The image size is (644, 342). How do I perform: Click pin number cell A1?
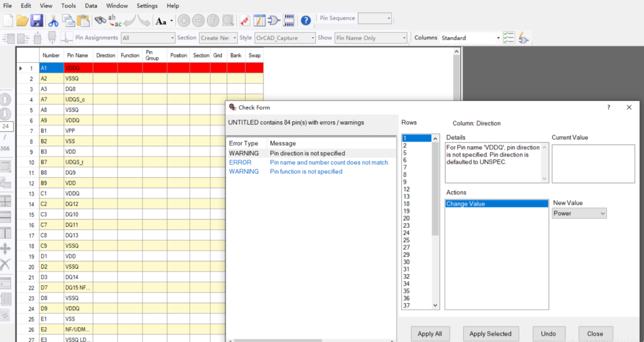(x=52, y=68)
